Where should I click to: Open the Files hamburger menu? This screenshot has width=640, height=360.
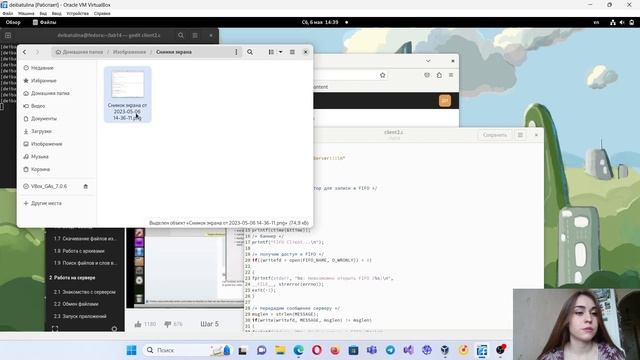pyautogui.click(x=292, y=52)
